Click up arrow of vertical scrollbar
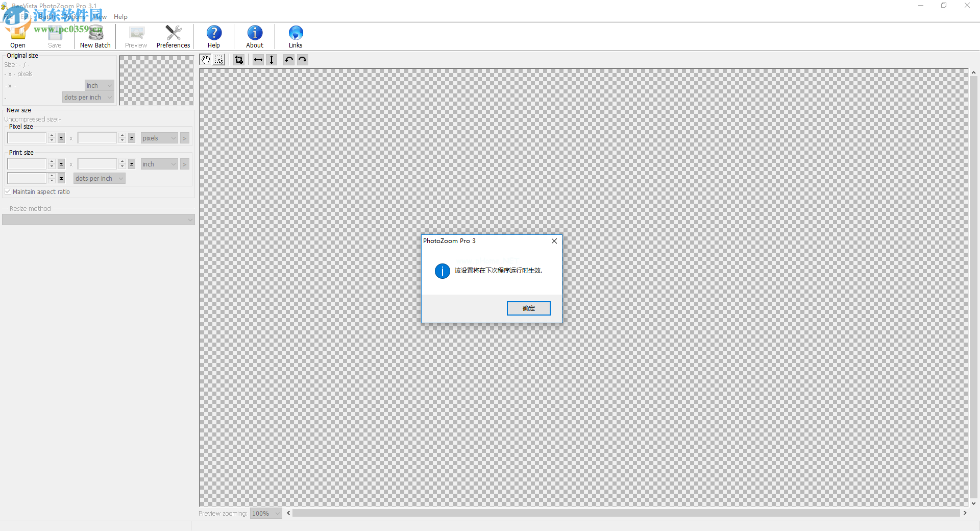Image resolution: width=980 pixels, height=531 pixels. (973, 73)
